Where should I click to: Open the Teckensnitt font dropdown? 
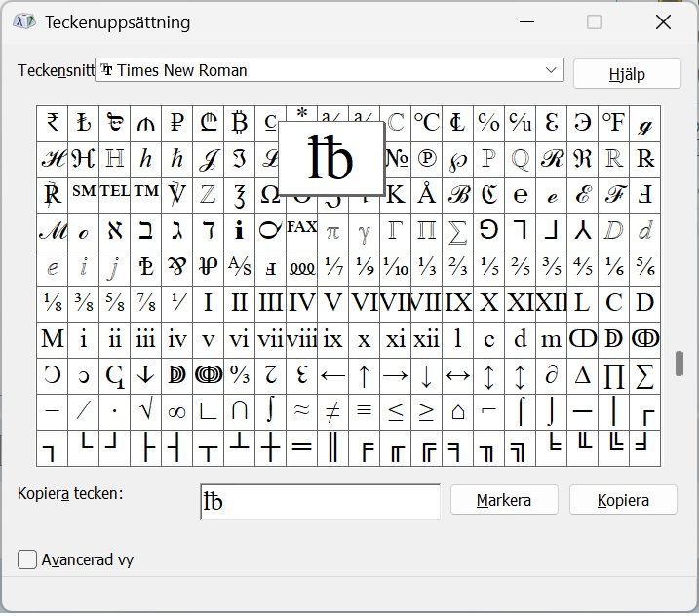pos(552,70)
